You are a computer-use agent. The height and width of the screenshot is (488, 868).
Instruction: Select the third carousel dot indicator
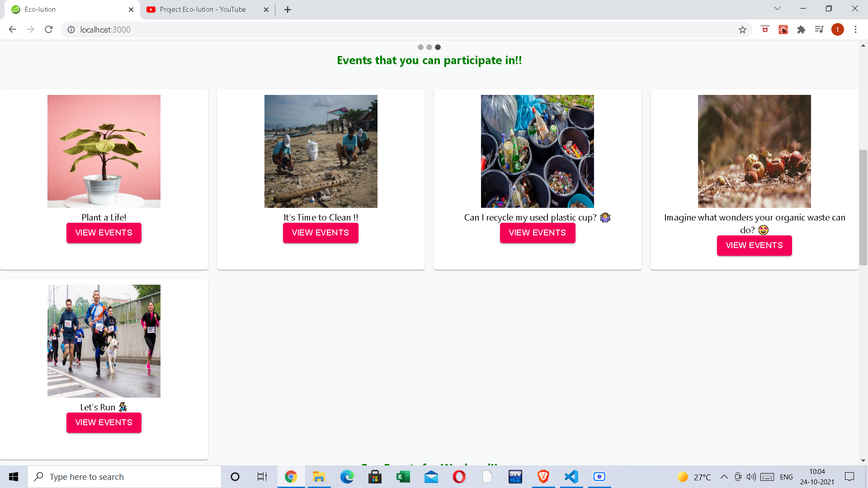coord(438,47)
